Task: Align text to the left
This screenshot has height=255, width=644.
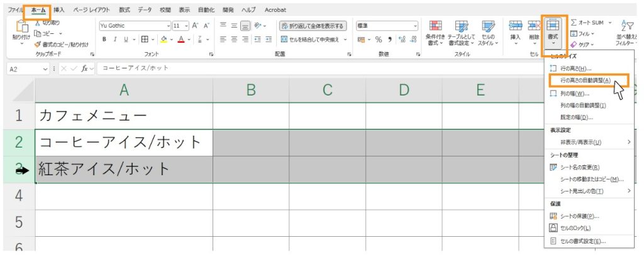Action: (x=223, y=40)
